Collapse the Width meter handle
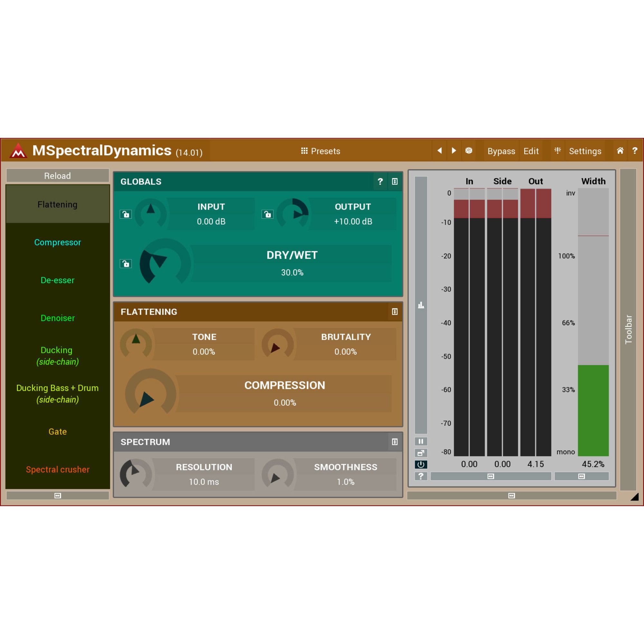The width and height of the screenshot is (644, 644). click(582, 476)
